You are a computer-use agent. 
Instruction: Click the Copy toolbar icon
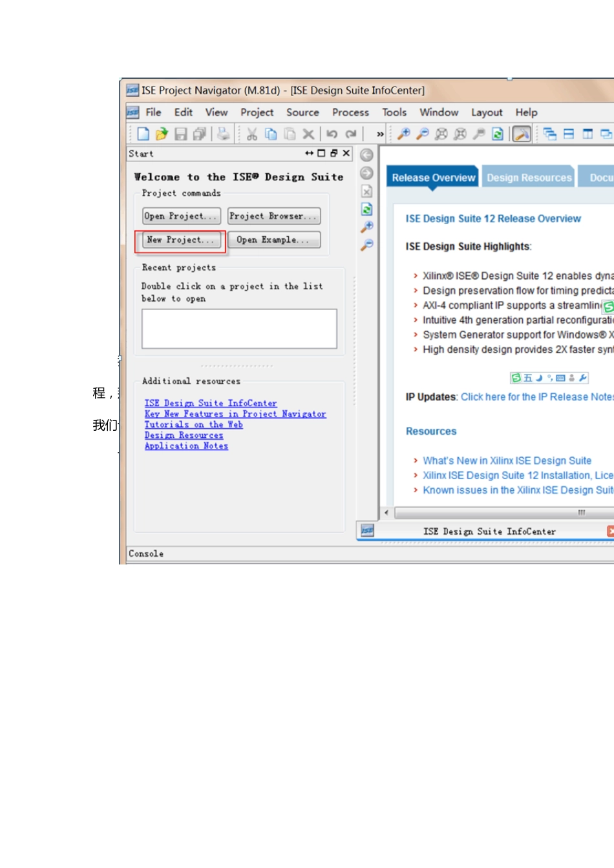271,134
